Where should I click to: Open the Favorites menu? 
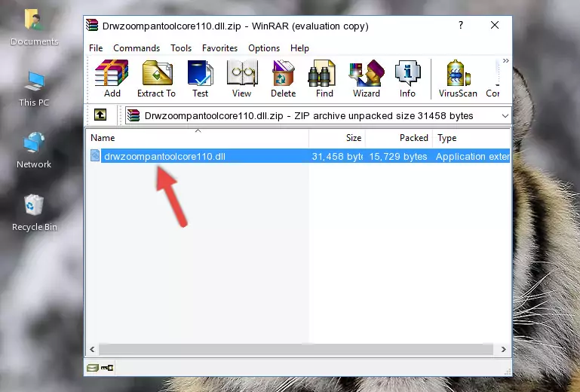[x=219, y=48]
